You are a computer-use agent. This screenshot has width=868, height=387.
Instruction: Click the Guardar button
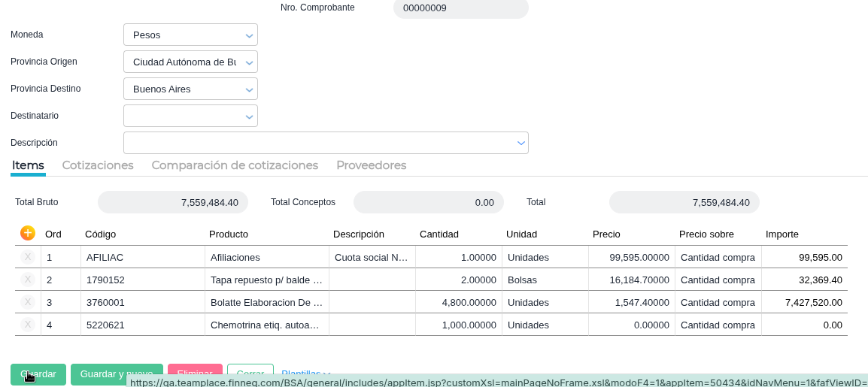coord(38,374)
